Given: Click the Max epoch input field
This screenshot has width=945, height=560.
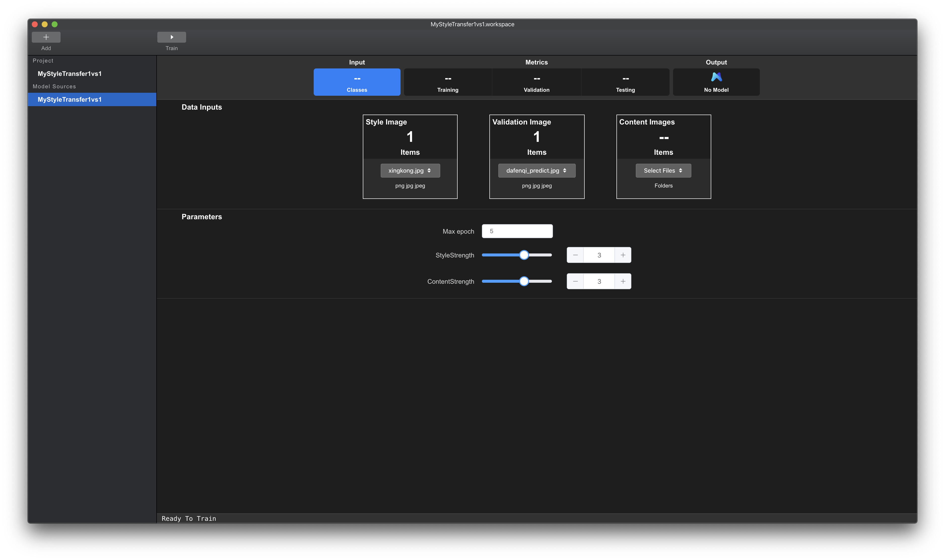Looking at the screenshot, I should [517, 231].
